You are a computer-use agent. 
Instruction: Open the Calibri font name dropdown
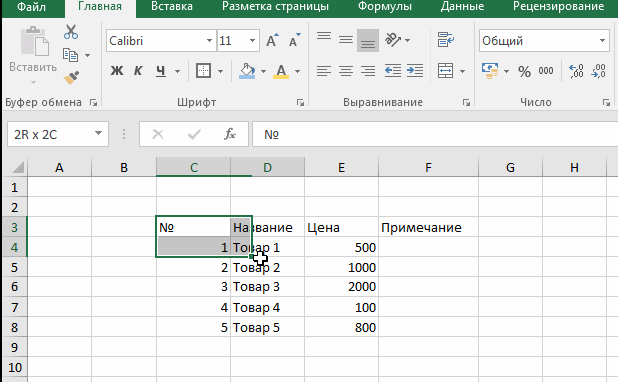[209, 41]
